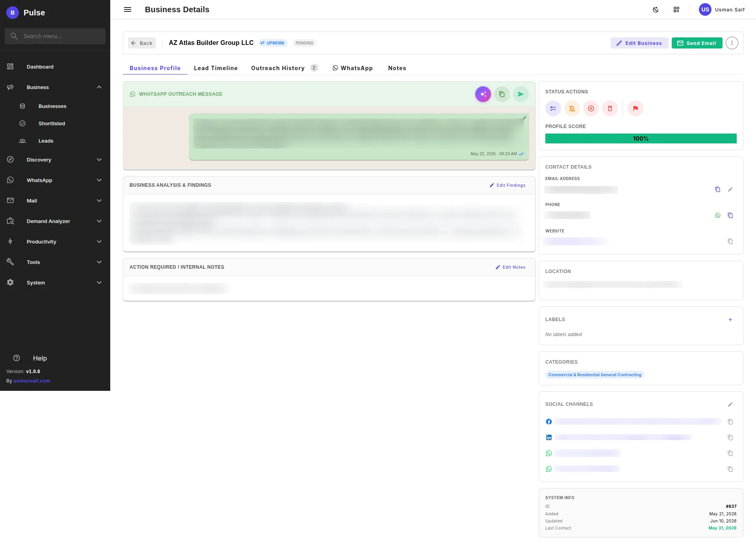Open the apps grid icon in header
This screenshot has height=550, width=756.
(x=676, y=9)
